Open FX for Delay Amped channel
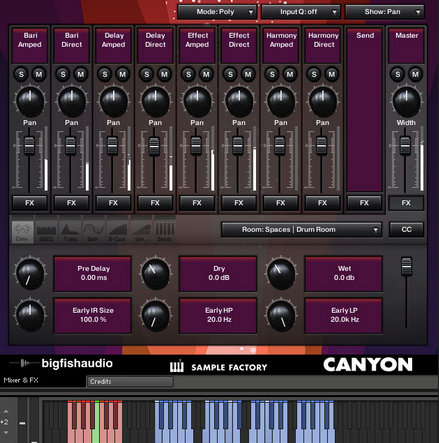Viewport: 439px width, 443px height. [x=113, y=203]
